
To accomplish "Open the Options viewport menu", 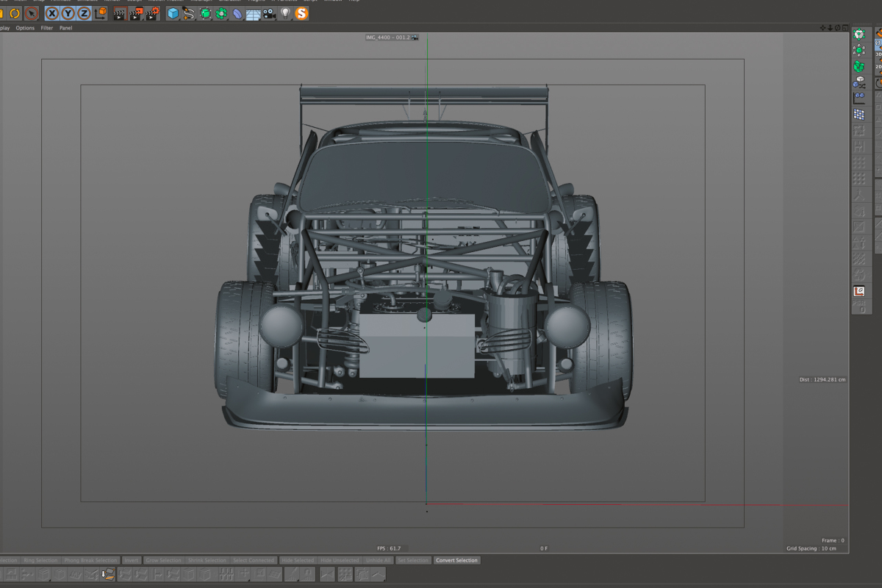I will pos(25,28).
